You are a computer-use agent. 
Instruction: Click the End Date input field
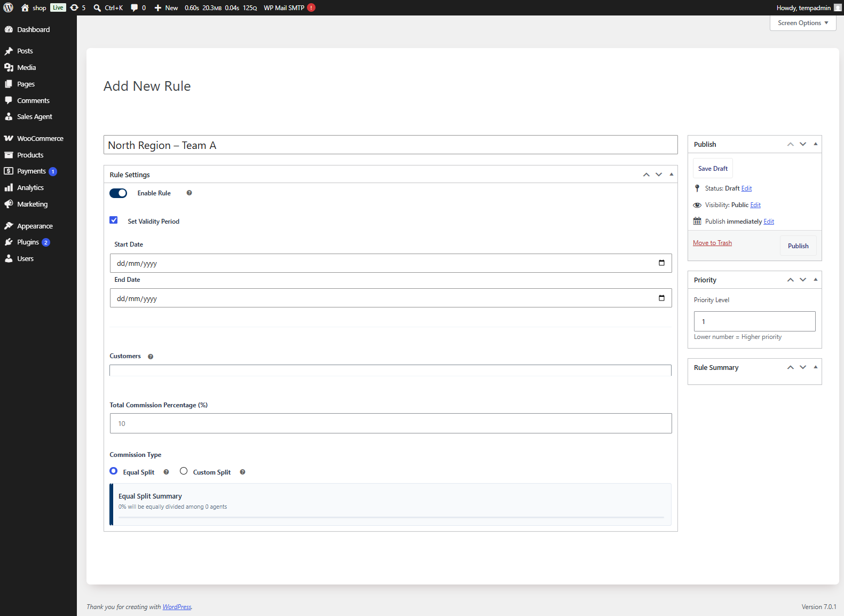[x=391, y=298]
